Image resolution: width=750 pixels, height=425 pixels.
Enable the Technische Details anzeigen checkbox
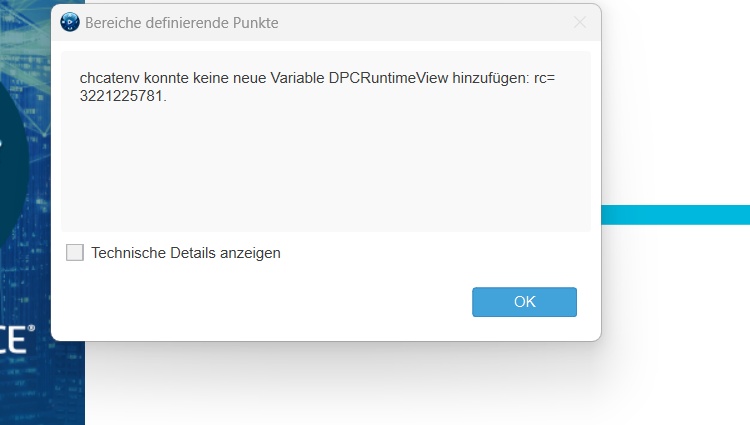tap(75, 253)
